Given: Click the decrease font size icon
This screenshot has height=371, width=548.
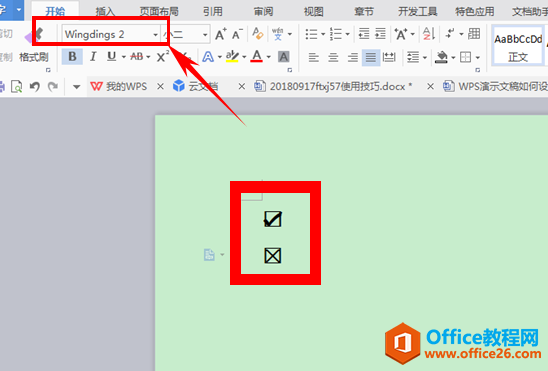Looking at the screenshot, I should pos(237,34).
